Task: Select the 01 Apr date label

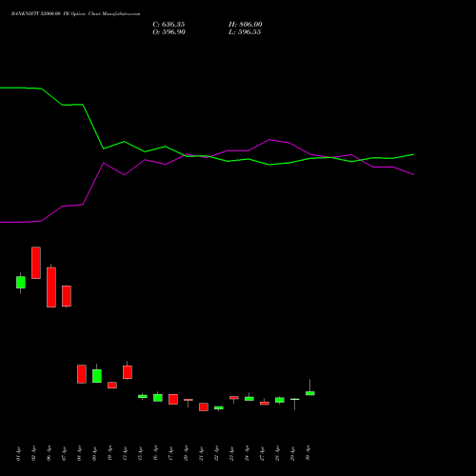Action: 18,453
